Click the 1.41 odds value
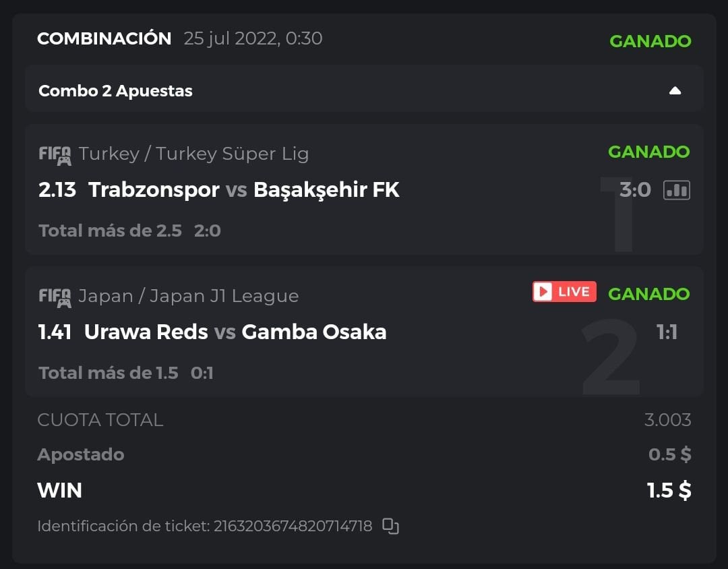The width and height of the screenshot is (728, 569). 55,332
